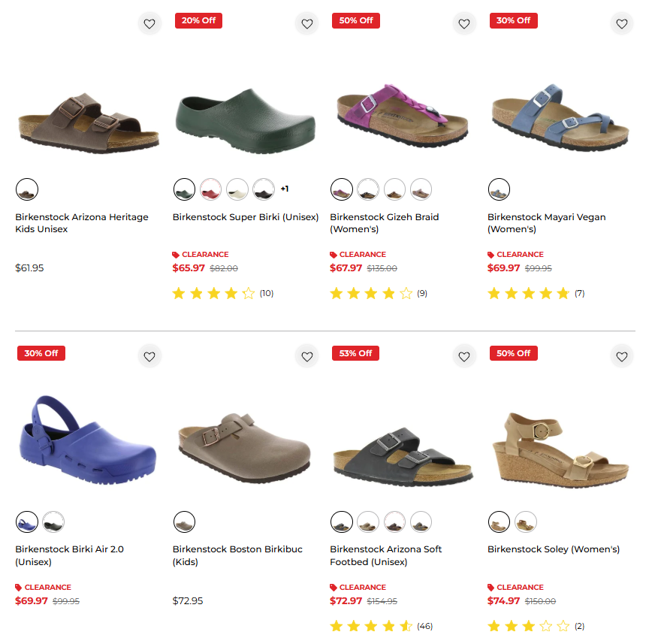The width and height of the screenshot is (652, 644).
Task: Show more Super Birki colors via +1
Action: coord(285,189)
